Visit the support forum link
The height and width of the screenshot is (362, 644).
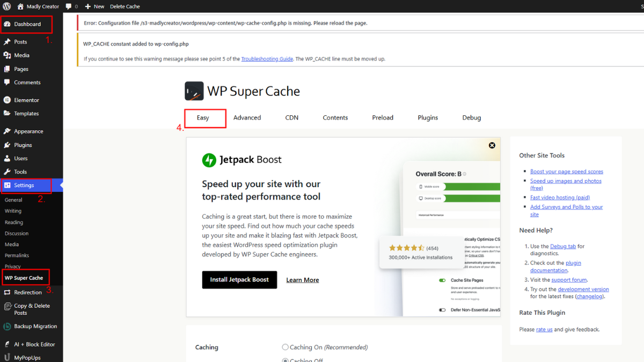pyautogui.click(x=569, y=279)
